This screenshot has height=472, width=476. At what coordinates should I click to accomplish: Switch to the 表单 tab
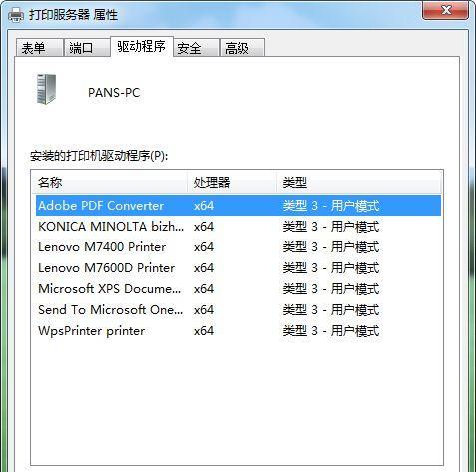coord(39,48)
